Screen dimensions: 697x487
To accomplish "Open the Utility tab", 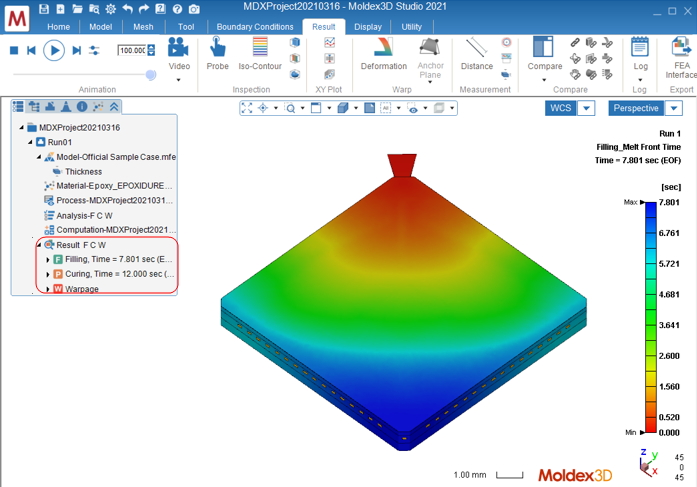I will 411,27.
